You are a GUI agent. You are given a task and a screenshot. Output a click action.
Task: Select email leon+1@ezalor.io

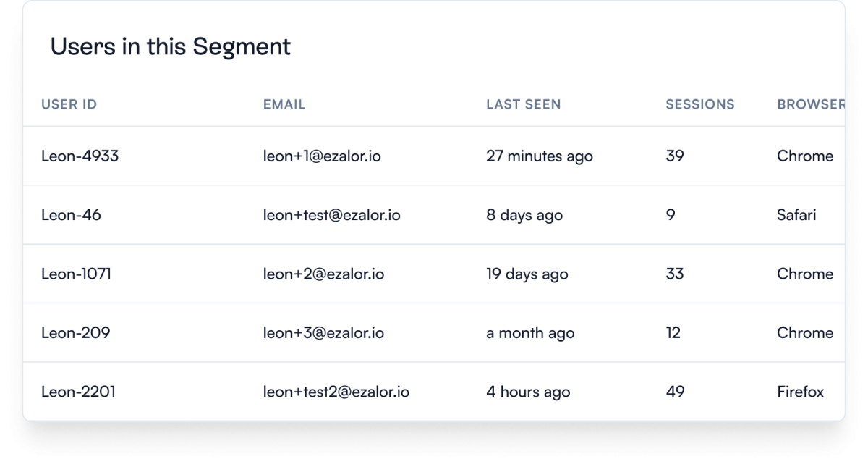click(x=322, y=156)
